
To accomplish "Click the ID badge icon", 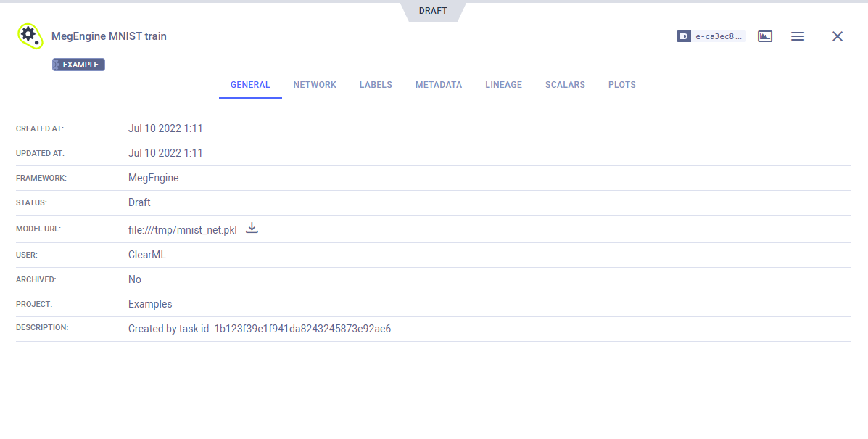I will click(x=683, y=36).
